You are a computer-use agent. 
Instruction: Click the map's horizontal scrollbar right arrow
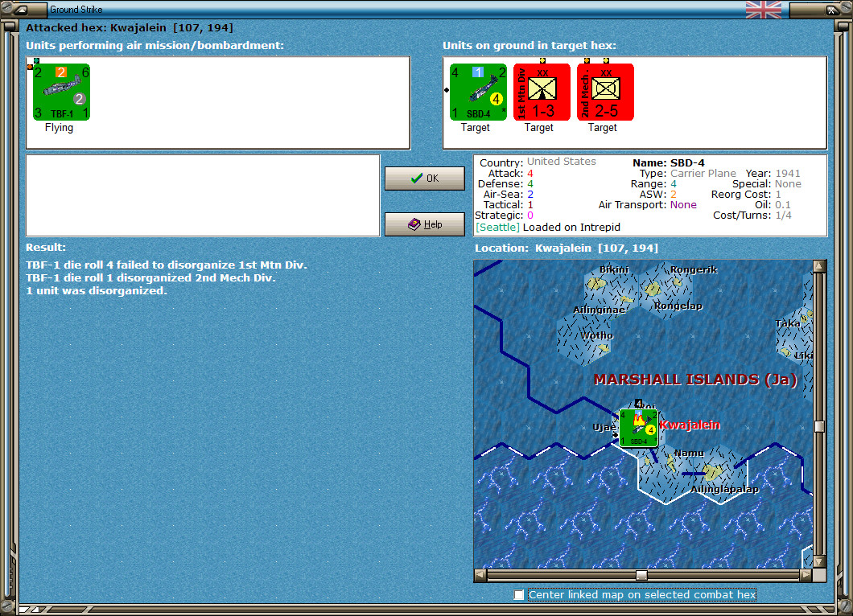[x=806, y=575]
